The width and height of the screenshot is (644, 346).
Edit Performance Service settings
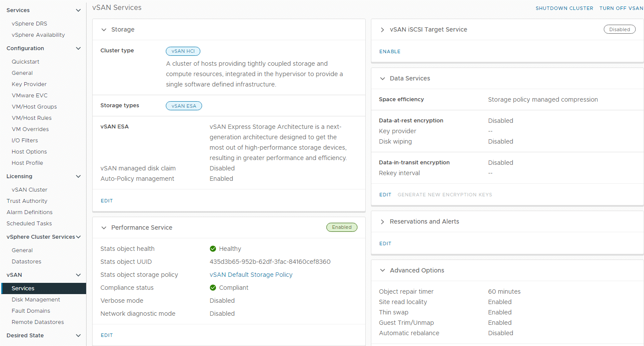[x=107, y=335]
